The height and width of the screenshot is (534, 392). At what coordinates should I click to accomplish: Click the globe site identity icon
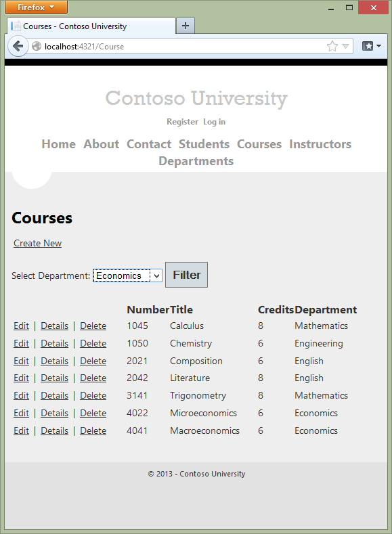pos(37,46)
